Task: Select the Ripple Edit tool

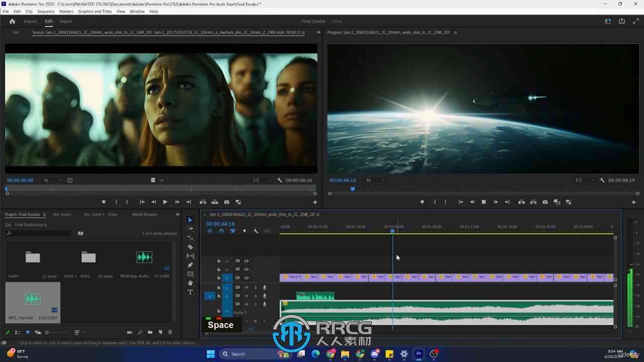Action: pyautogui.click(x=190, y=238)
